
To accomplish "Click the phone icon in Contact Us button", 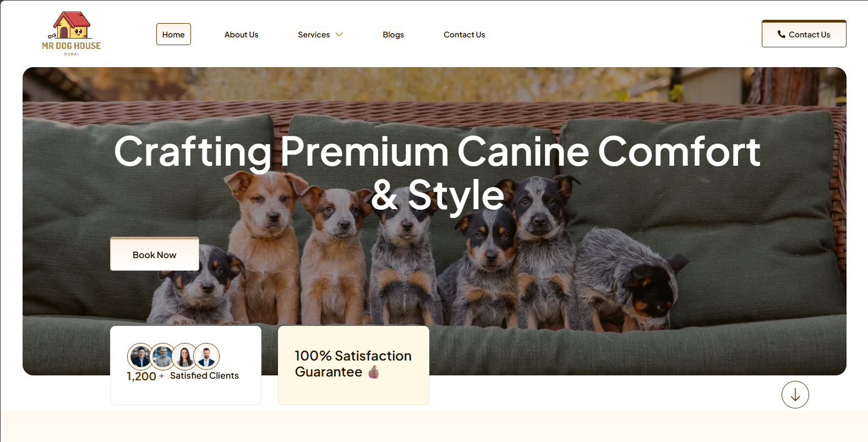I will point(781,34).
